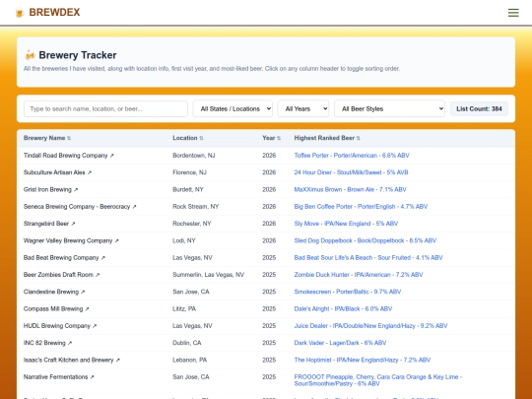The height and width of the screenshot is (399, 532).
Task: Click the BREWDEX site title
Action: click(54, 12)
